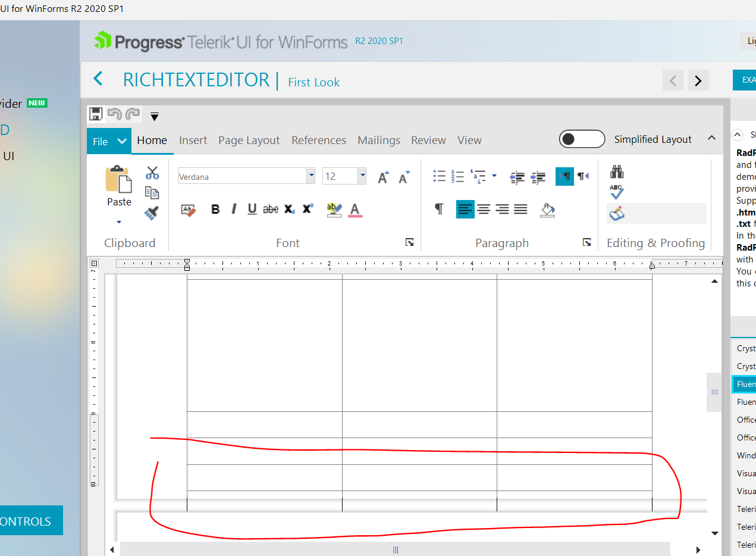The image size is (756, 556).
Task: Switch to the View tab
Action: 469,140
